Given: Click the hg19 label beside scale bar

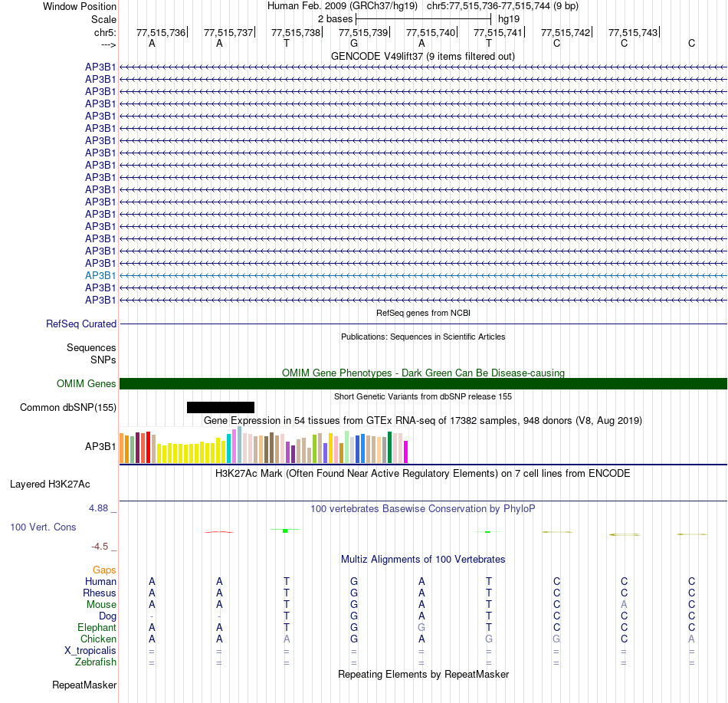Looking at the screenshot, I should pos(509,19).
